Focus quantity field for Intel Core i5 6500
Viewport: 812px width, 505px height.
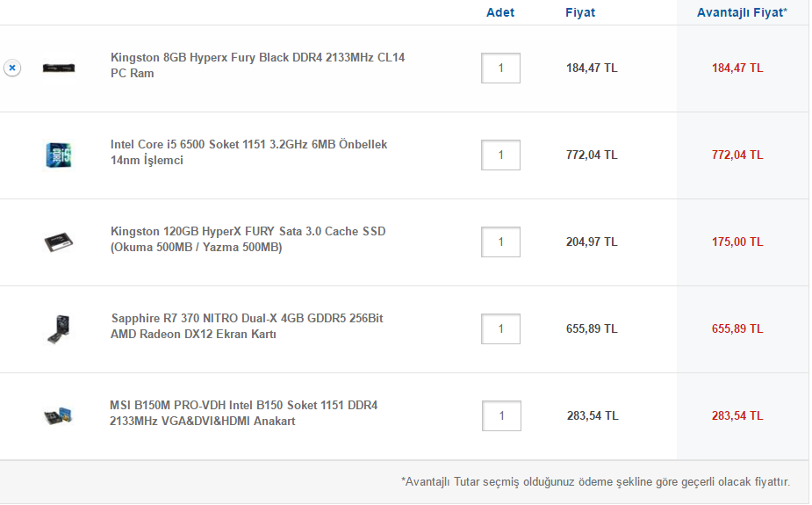(x=500, y=155)
